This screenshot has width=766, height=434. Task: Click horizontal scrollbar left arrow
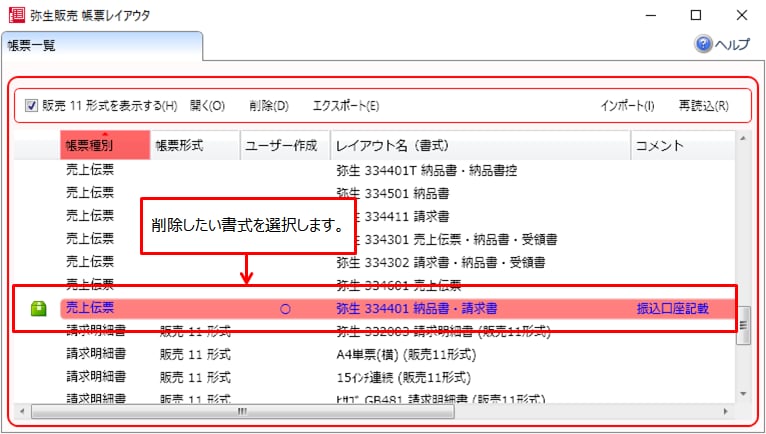coord(21,412)
